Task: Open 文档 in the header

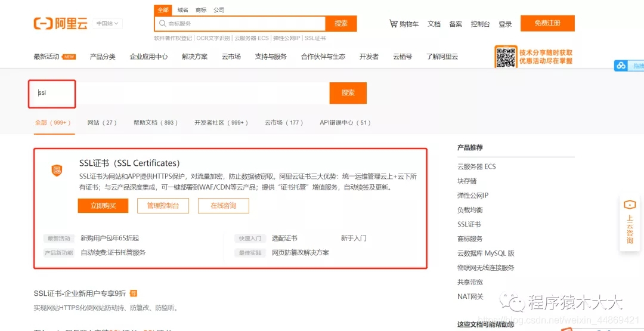Action: 434,24
